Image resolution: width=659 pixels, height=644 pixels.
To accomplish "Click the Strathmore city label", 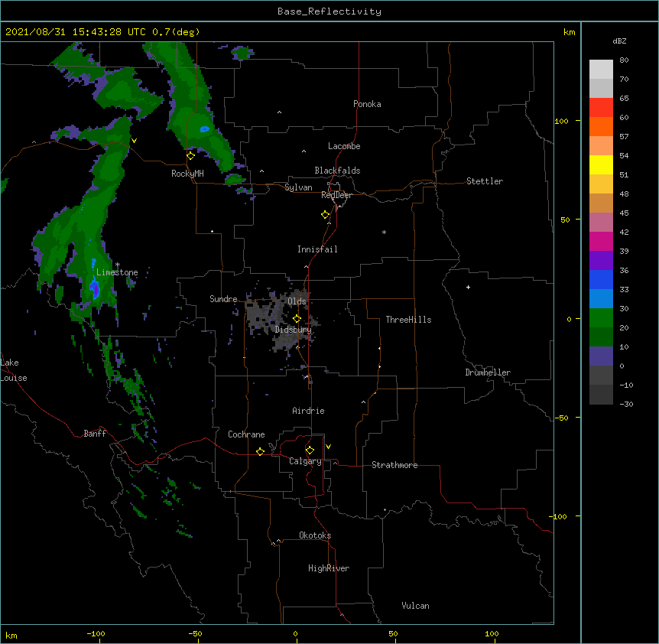I will click(x=394, y=465).
